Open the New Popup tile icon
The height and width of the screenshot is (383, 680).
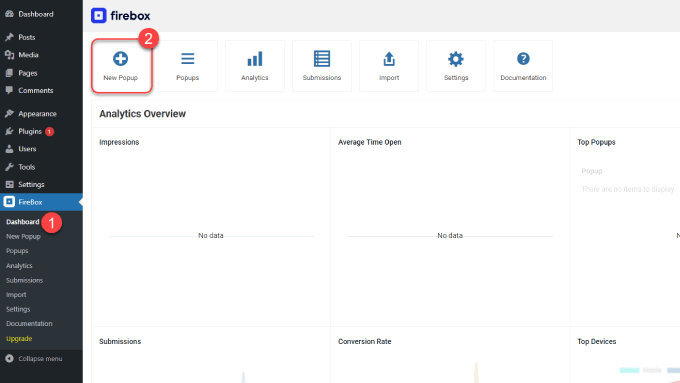[x=121, y=59]
